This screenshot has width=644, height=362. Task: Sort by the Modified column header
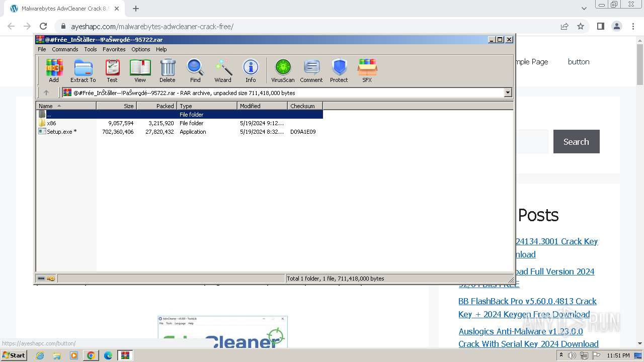pyautogui.click(x=262, y=106)
